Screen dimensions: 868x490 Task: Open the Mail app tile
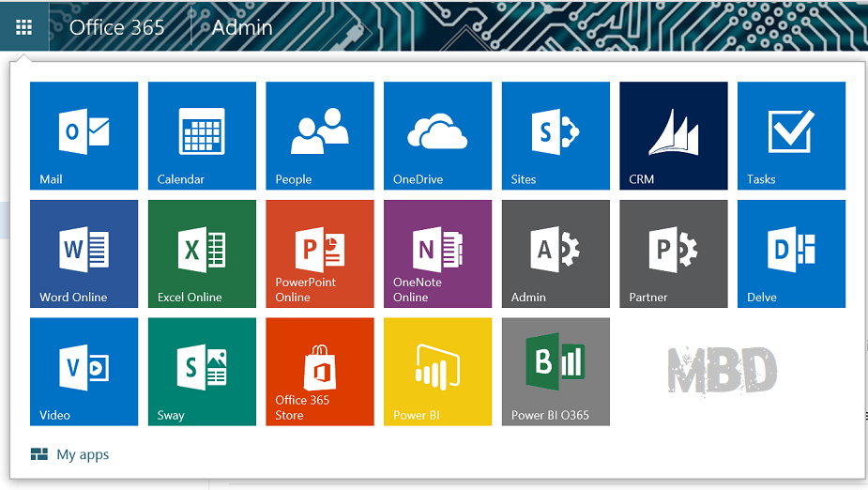coord(84,136)
